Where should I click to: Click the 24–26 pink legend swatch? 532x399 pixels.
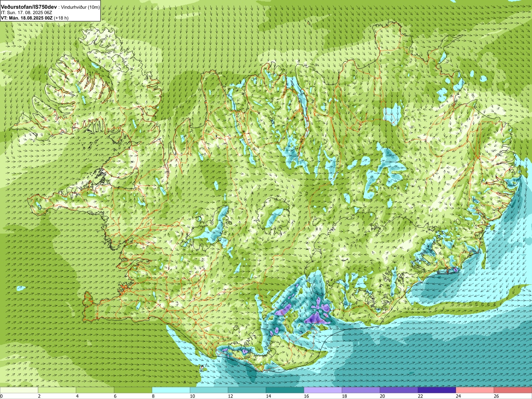(x=475, y=390)
